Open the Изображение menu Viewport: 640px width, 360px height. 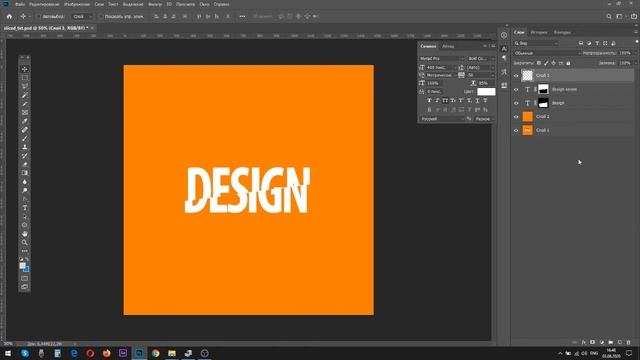tap(77, 4)
